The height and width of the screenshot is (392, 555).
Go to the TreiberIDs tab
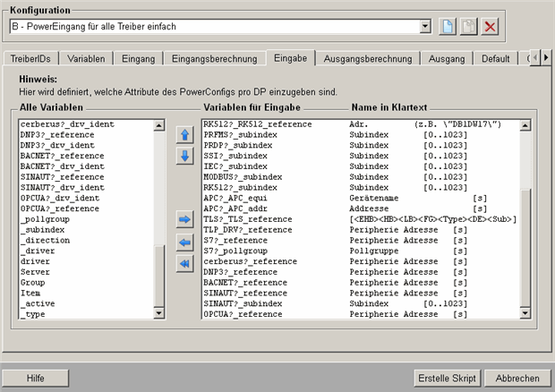click(31, 58)
